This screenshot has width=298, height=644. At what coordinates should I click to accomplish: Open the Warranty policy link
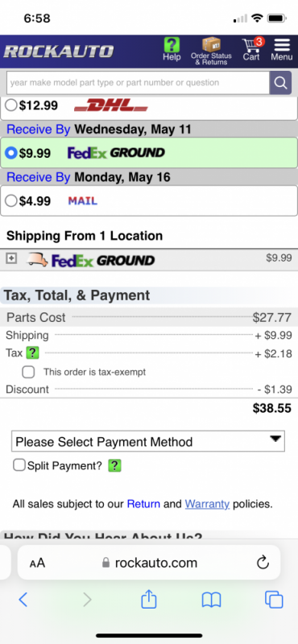[x=207, y=504]
